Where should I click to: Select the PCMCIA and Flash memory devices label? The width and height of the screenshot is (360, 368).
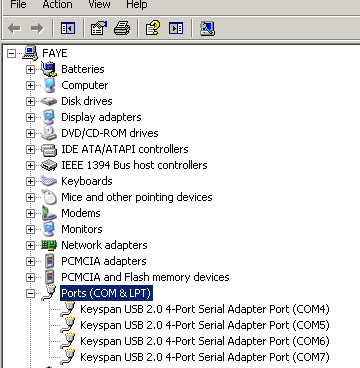(x=145, y=277)
